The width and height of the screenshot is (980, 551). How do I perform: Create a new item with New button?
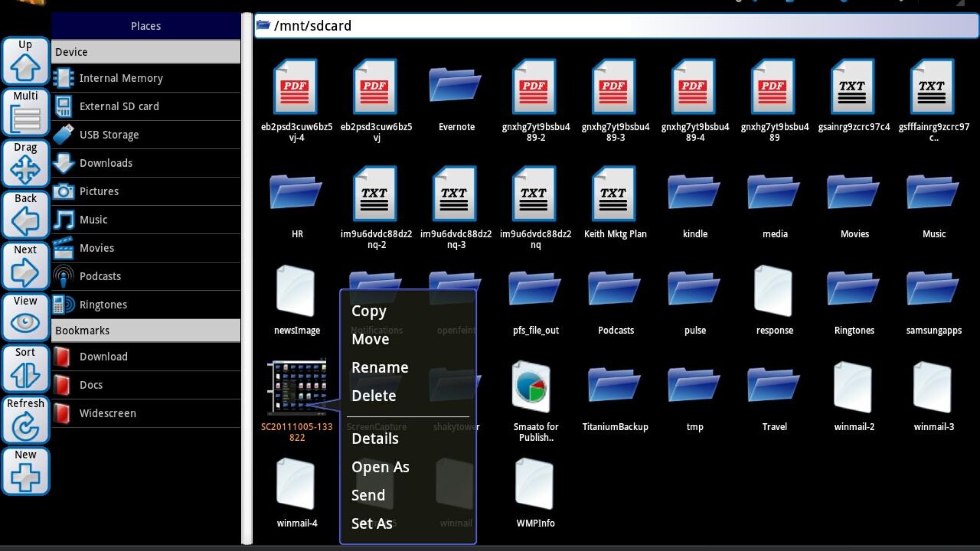[x=25, y=471]
